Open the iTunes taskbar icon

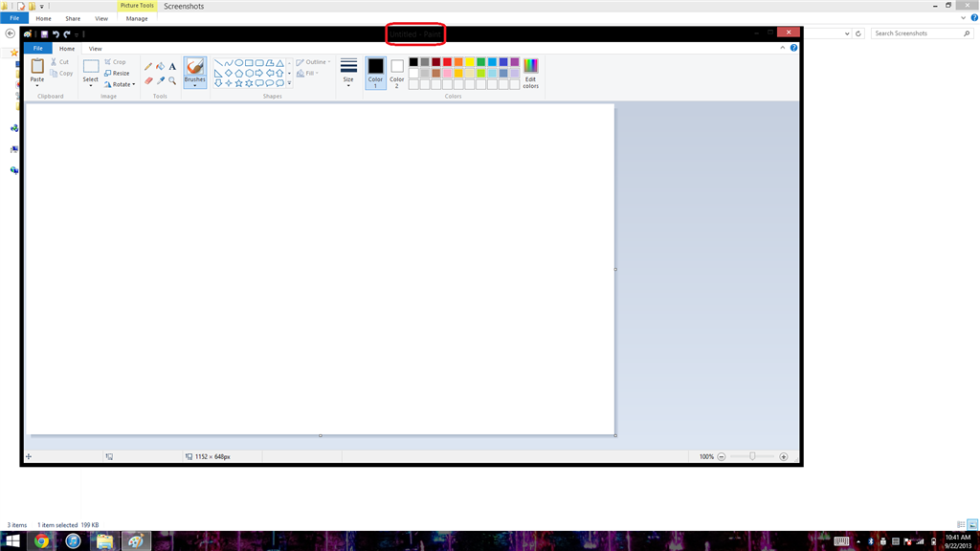(x=73, y=541)
